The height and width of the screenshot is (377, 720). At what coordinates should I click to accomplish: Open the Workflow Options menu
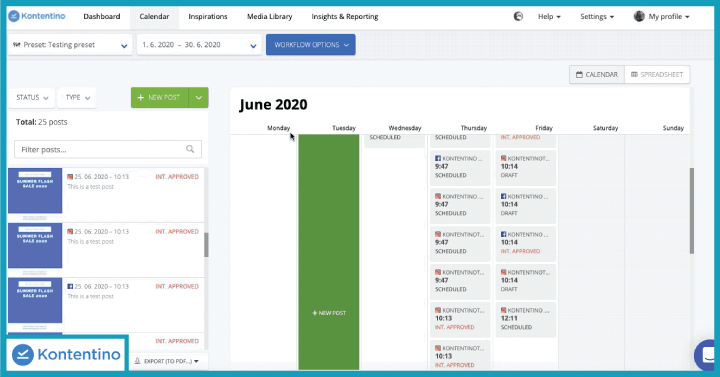[x=310, y=45]
